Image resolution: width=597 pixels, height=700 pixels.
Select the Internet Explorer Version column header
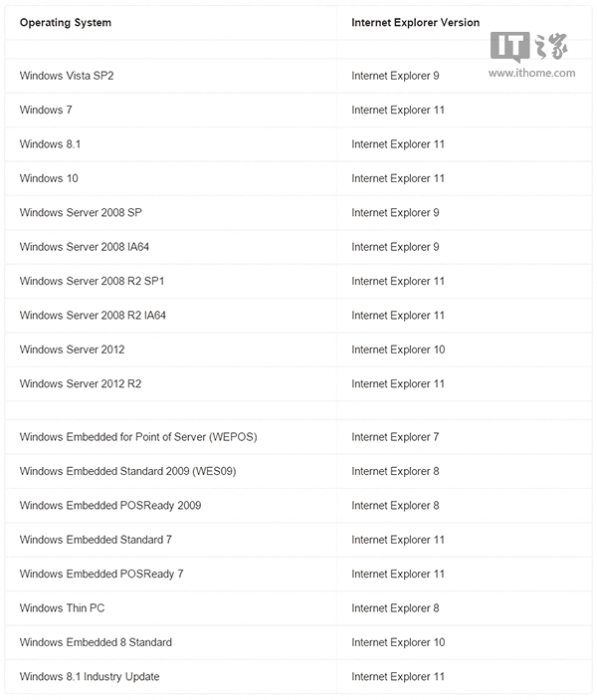coord(415,22)
